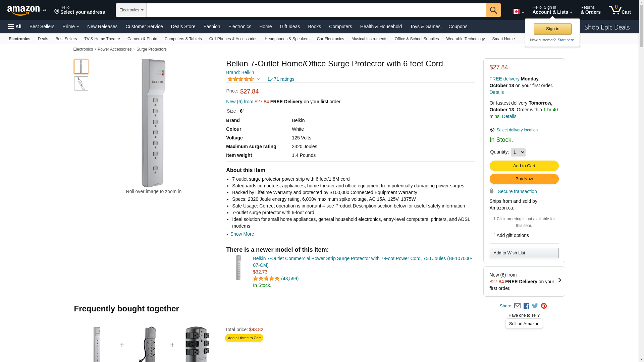Expand the star ratings breakdown arrow
This screenshot has width=644, height=362.
point(258,79)
